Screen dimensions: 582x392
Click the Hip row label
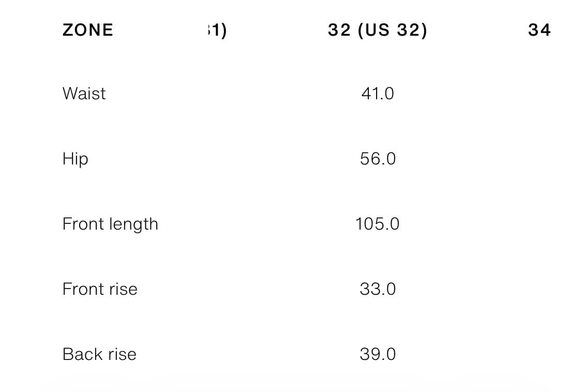[x=75, y=159]
